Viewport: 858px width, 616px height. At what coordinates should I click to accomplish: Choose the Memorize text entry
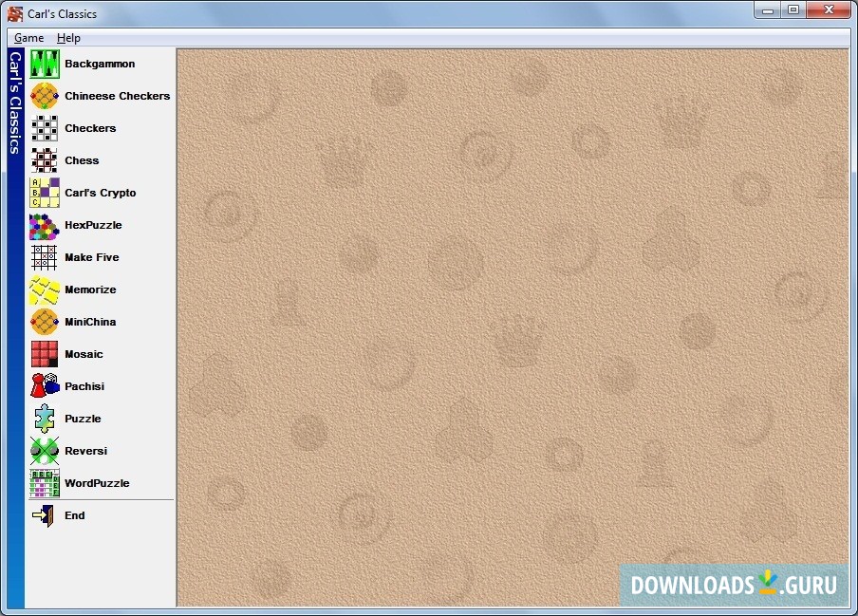[90, 289]
